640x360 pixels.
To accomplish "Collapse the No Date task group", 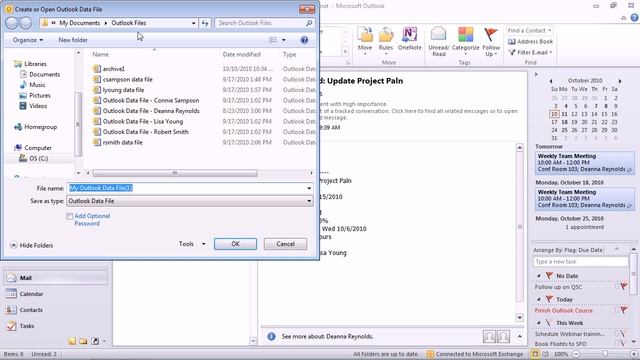I will [x=539, y=276].
